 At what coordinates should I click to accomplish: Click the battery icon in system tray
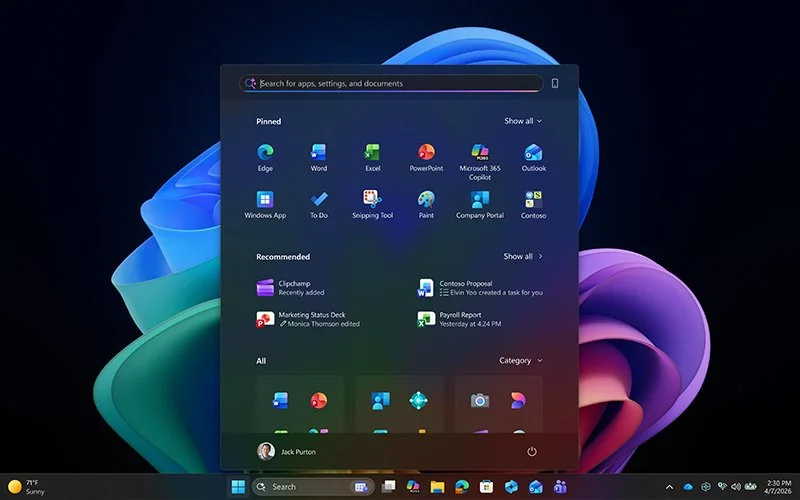click(751, 487)
